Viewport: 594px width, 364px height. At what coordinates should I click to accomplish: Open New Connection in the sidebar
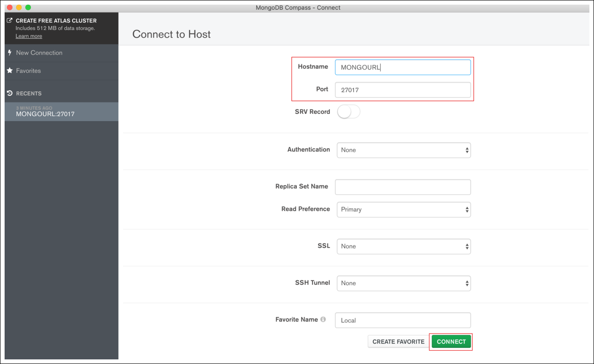(x=61, y=53)
